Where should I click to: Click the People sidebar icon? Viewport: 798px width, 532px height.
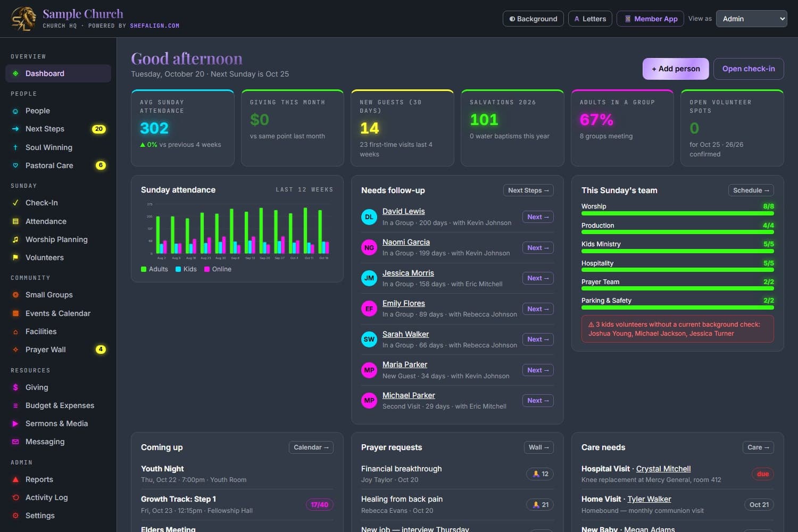15,111
